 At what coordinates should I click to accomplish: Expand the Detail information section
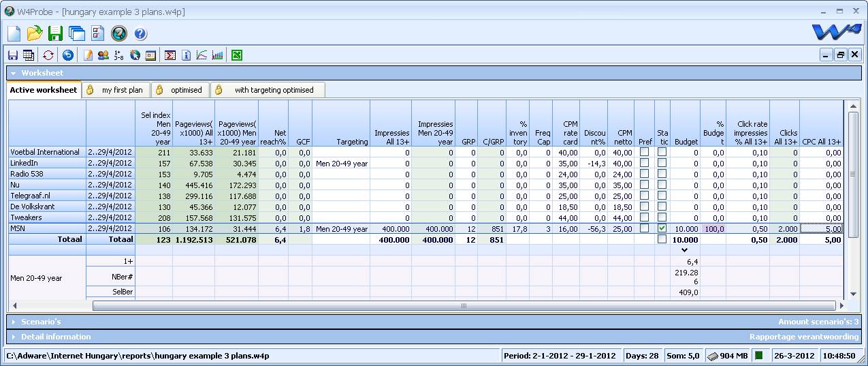click(13, 337)
